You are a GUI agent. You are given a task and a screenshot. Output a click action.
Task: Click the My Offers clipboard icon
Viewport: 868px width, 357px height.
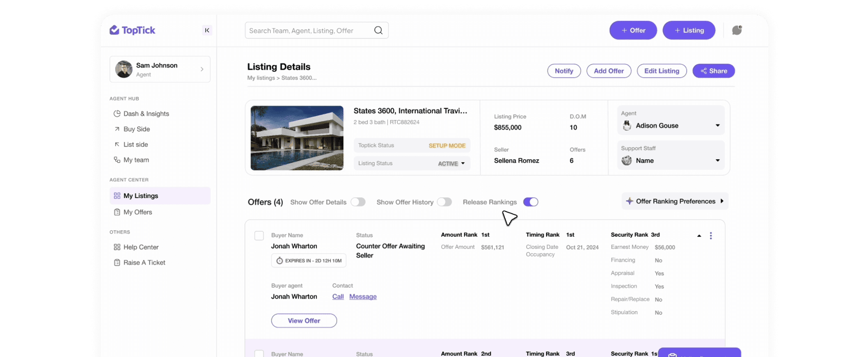117,212
